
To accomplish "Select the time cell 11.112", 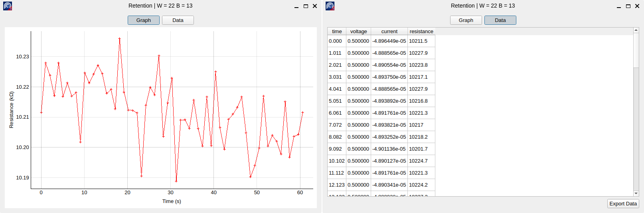I will (337, 173).
